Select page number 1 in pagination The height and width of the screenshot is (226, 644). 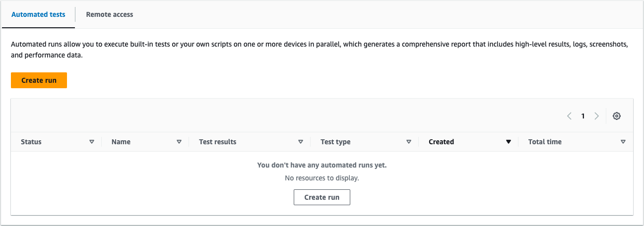click(x=583, y=116)
